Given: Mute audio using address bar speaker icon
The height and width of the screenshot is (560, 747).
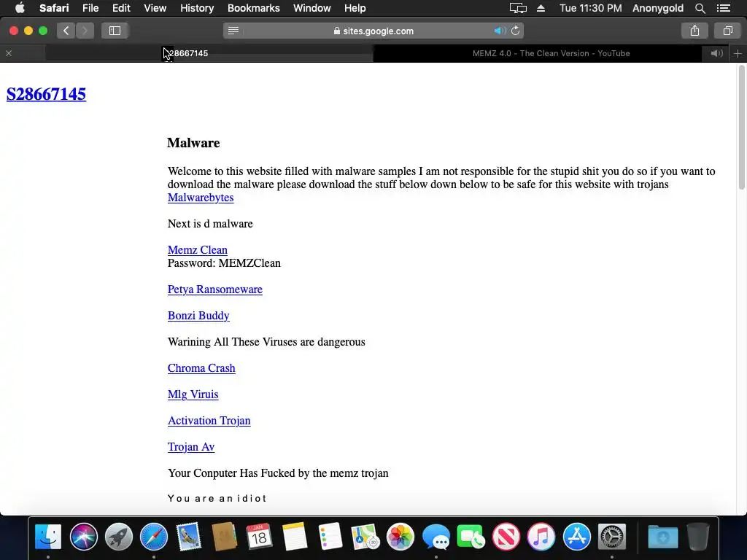Looking at the screenshot, I should click(x=500, y=31).
